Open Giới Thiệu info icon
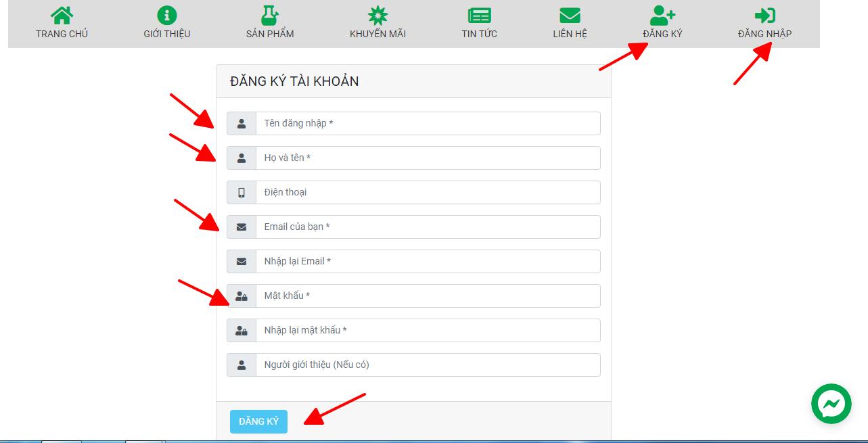 [x=166, y=15]
